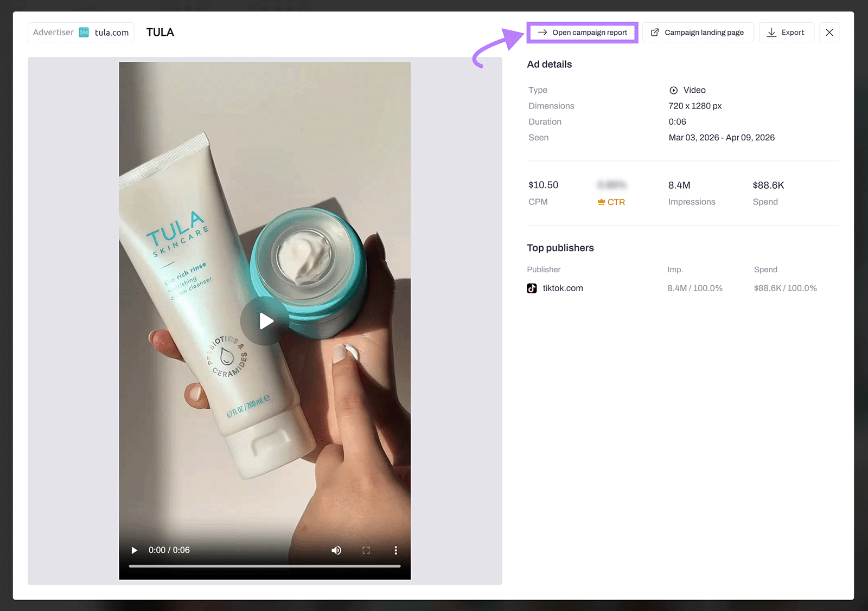Viewport: 868px width, 611px height.
Task: Mute the video with the speaker icon
Action: (x=336, y=550)
